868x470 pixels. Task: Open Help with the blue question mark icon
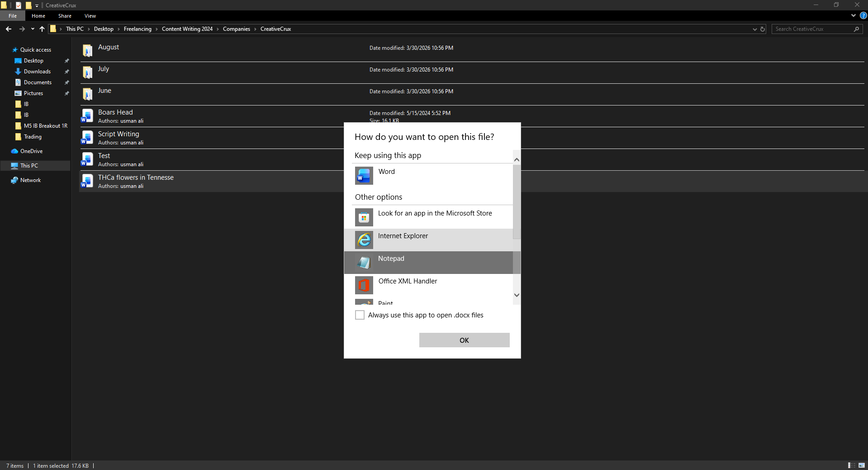[863, 15]
